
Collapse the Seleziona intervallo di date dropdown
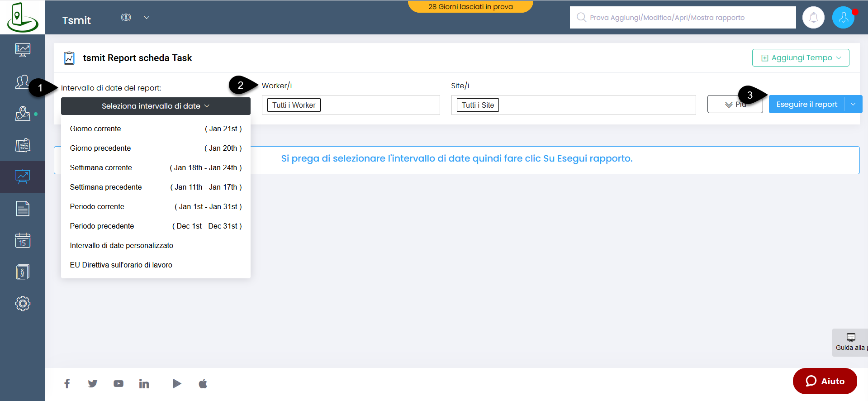(156, 106)
